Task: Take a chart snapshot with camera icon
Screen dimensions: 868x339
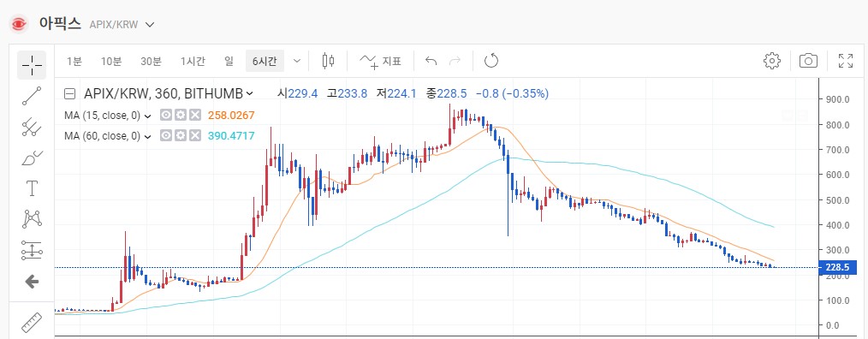Action: [808, 61]
